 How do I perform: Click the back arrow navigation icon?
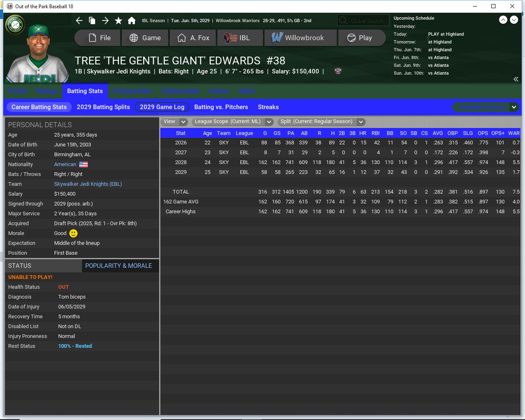pos(79,21)
